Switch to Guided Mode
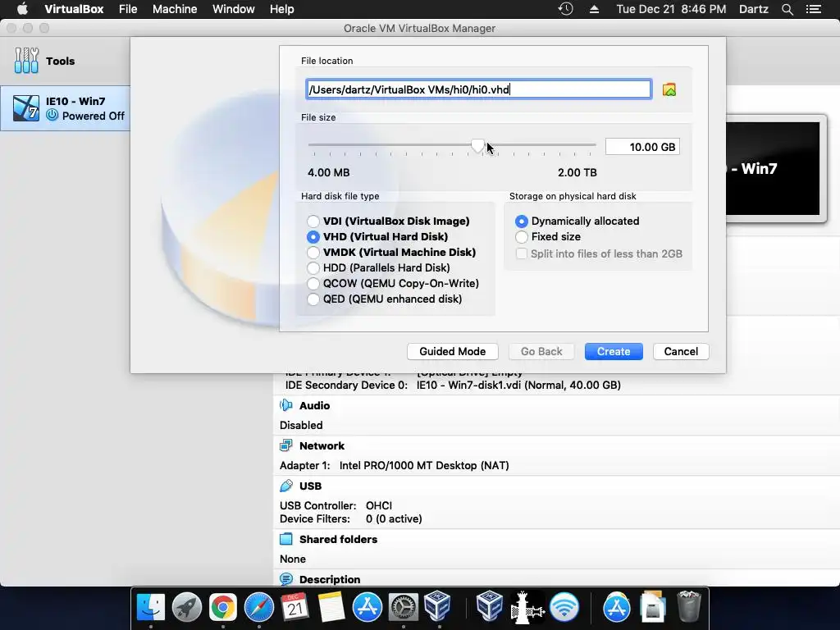The image size is (840, 630). coord(453,351)
